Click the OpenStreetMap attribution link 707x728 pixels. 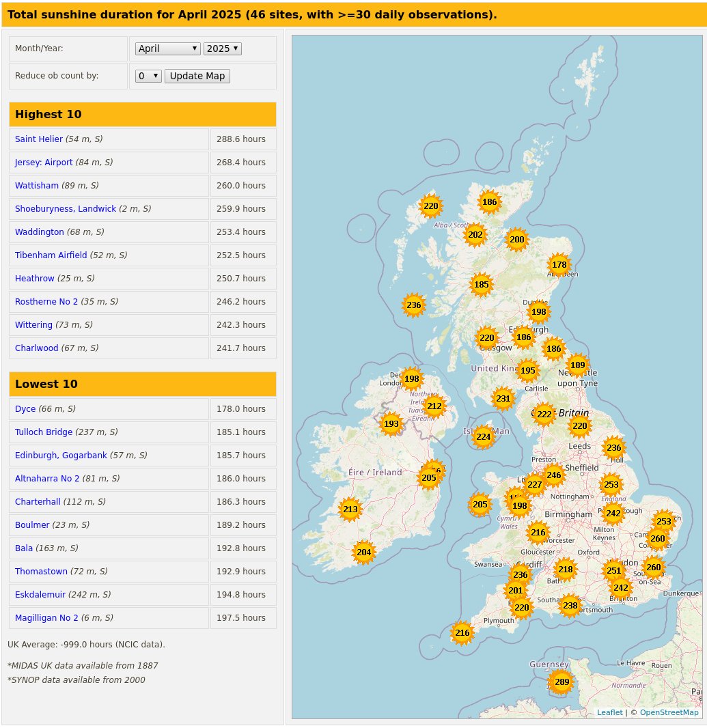tap(669, 712)
